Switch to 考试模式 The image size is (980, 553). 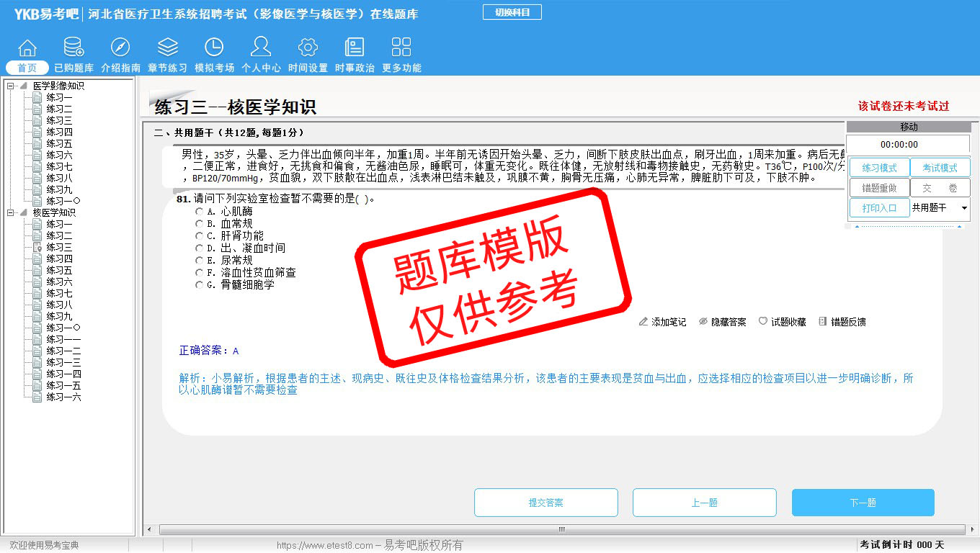[x=940, y=168]
